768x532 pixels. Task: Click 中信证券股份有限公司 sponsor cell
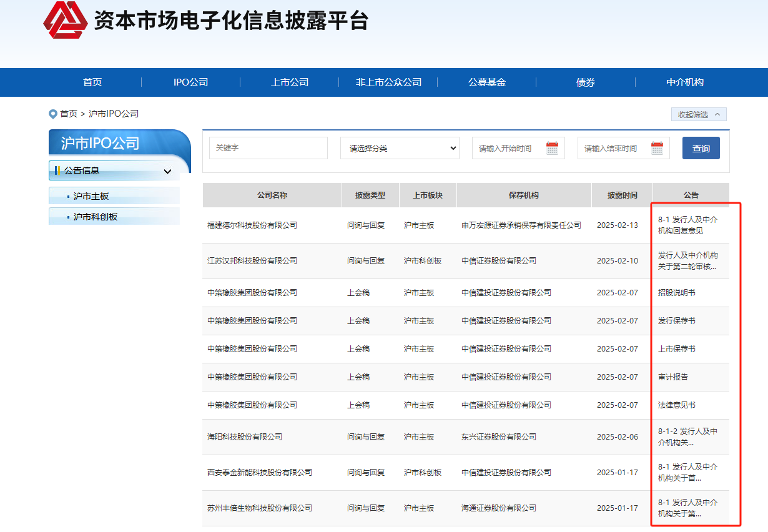[499, 261]
